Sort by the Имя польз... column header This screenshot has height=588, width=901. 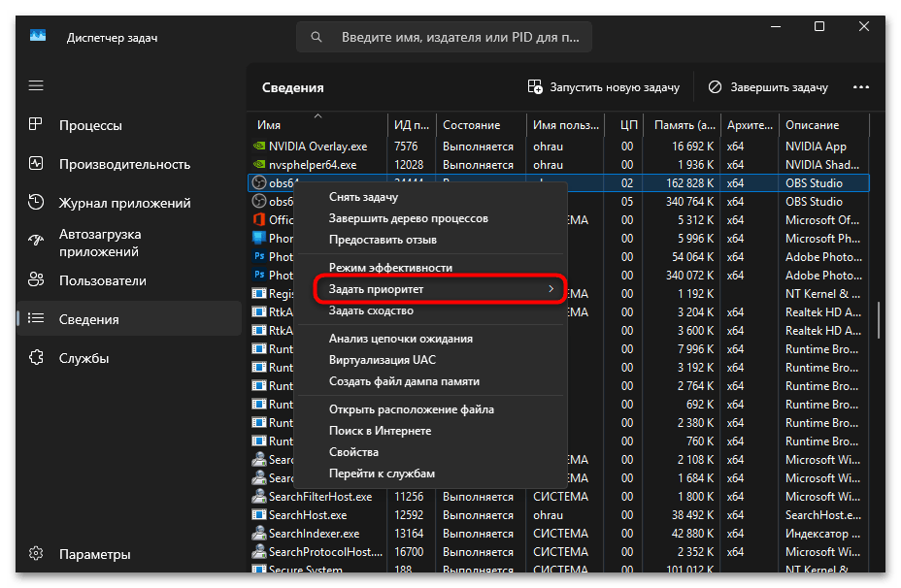click(565, 124)
